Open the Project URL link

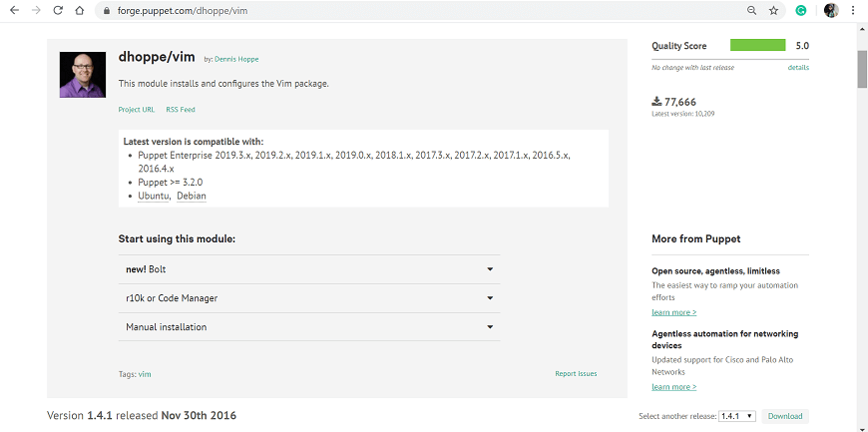pos(137,110)
